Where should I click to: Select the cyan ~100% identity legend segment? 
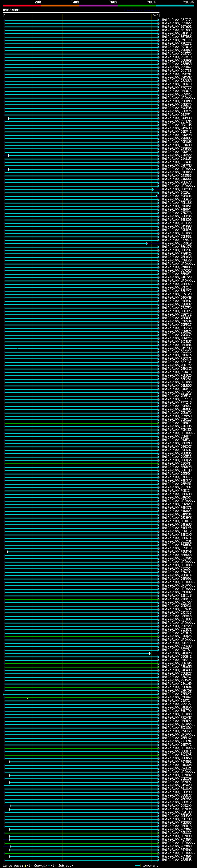(175, 6)
